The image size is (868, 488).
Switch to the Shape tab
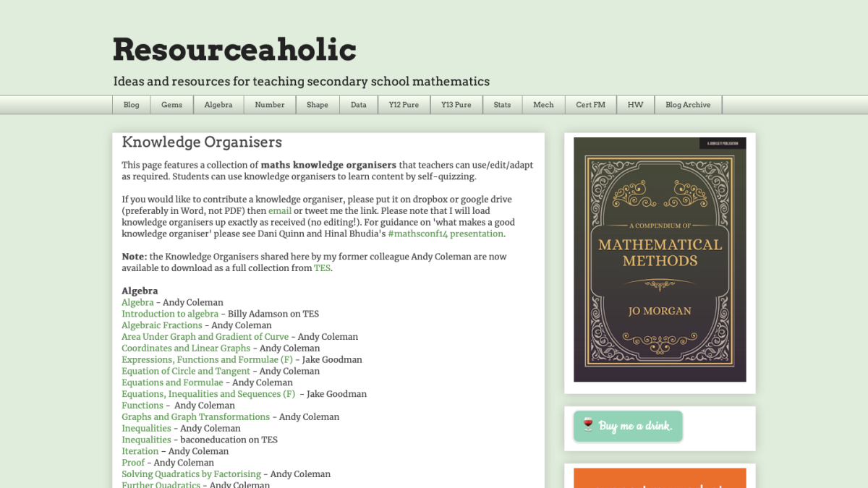pos(317,104)
